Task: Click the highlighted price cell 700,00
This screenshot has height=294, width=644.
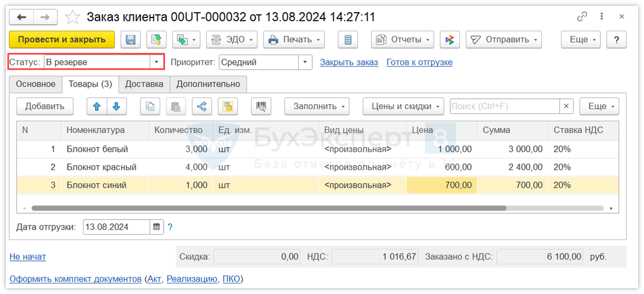Action: 442,185
